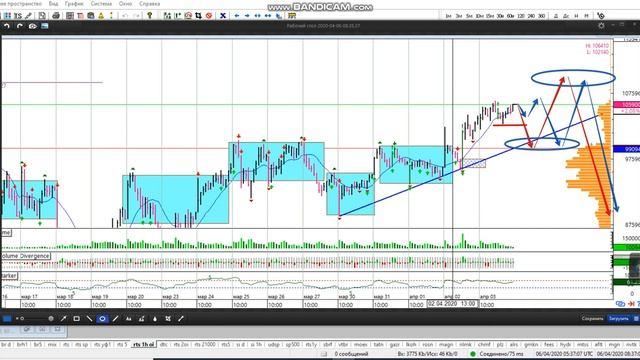This screenshot has height=360, width=640.
Task: Open the Окно menu
Action: (125, 4)
